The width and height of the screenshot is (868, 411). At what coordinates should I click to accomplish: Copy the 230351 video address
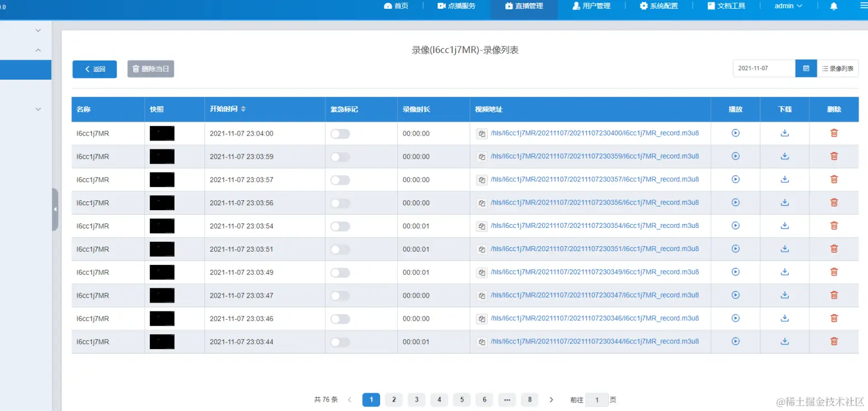(482, 249)
